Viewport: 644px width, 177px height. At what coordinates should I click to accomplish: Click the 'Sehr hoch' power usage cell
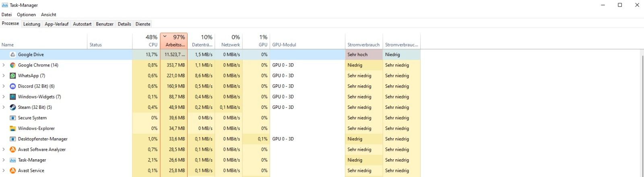pyautogui.click(x=364, y=54)
